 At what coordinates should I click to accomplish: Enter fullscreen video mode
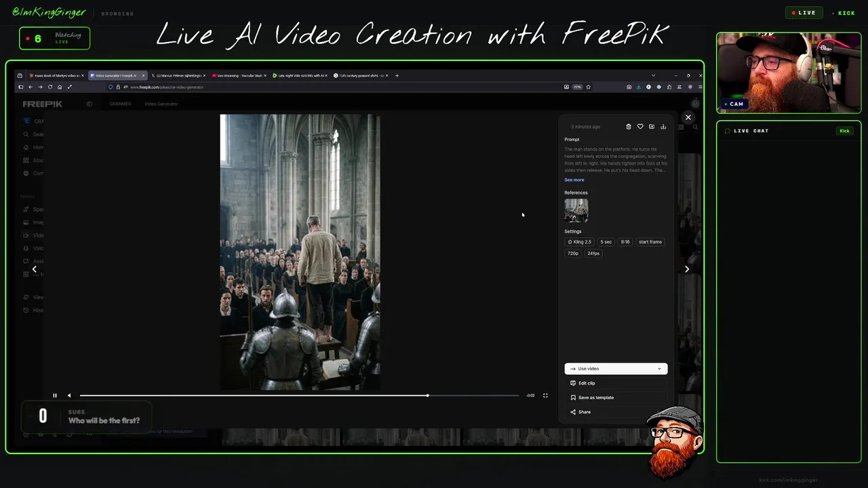pos(545,395)
